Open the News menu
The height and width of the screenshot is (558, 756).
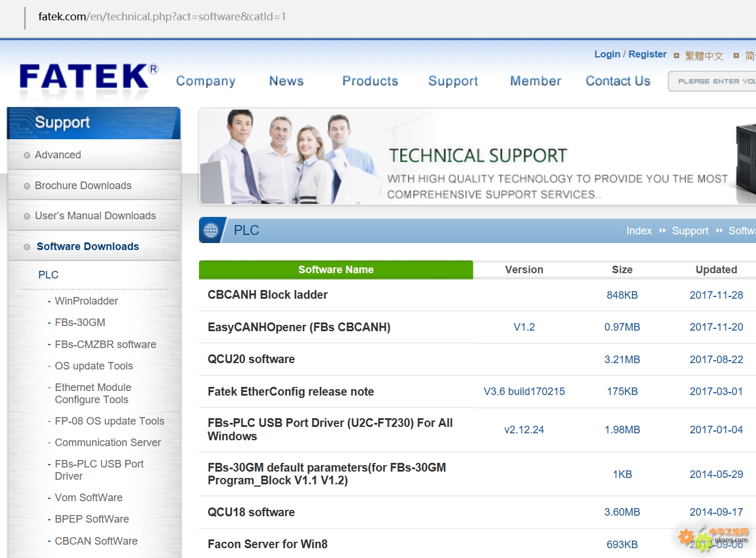pos(287,81)
